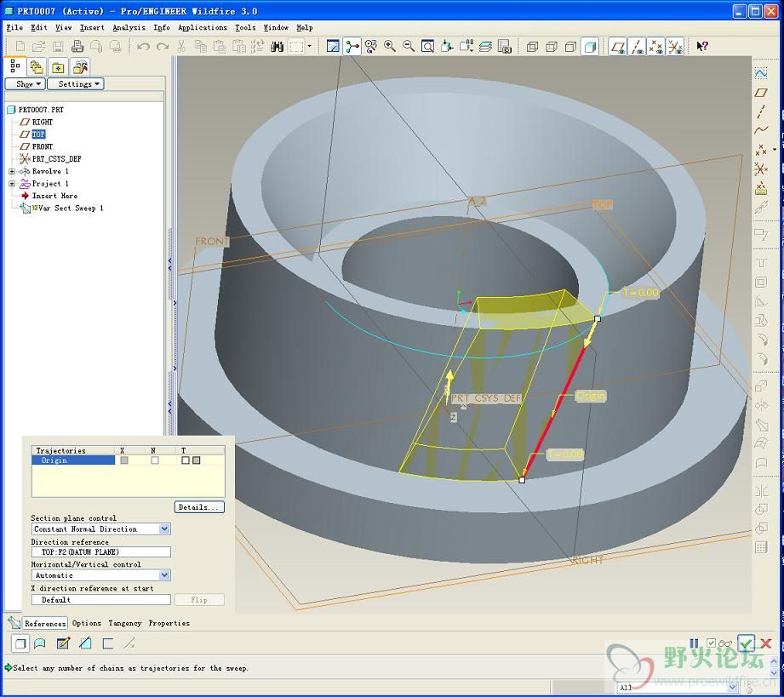Select the Datum Plane tool in the right toolbar
The height and width of the screenshot is (697, 784).
pyautogui.click(x=761, y=93)
